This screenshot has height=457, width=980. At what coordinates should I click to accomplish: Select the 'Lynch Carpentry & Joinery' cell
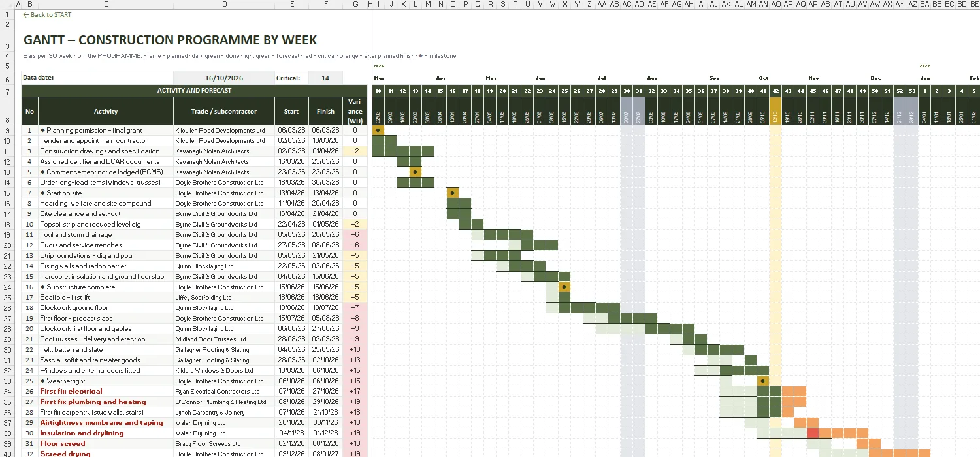(x=224, y=412)
